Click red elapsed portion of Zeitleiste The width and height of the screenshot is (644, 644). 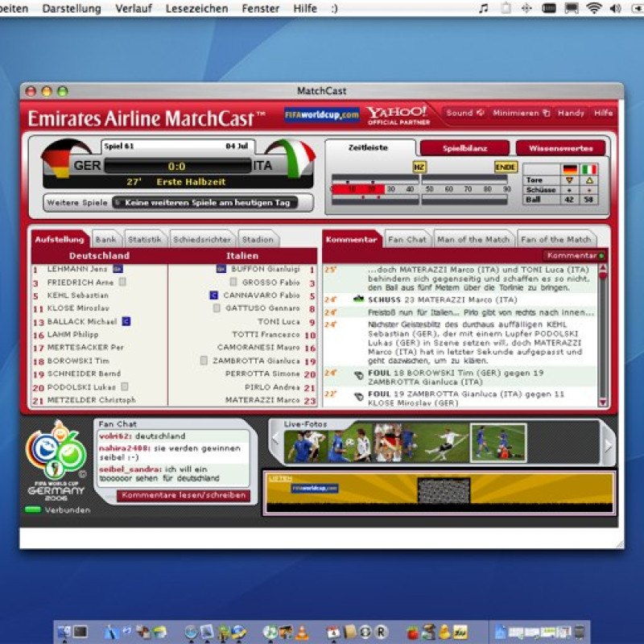[x=357, y=189]
